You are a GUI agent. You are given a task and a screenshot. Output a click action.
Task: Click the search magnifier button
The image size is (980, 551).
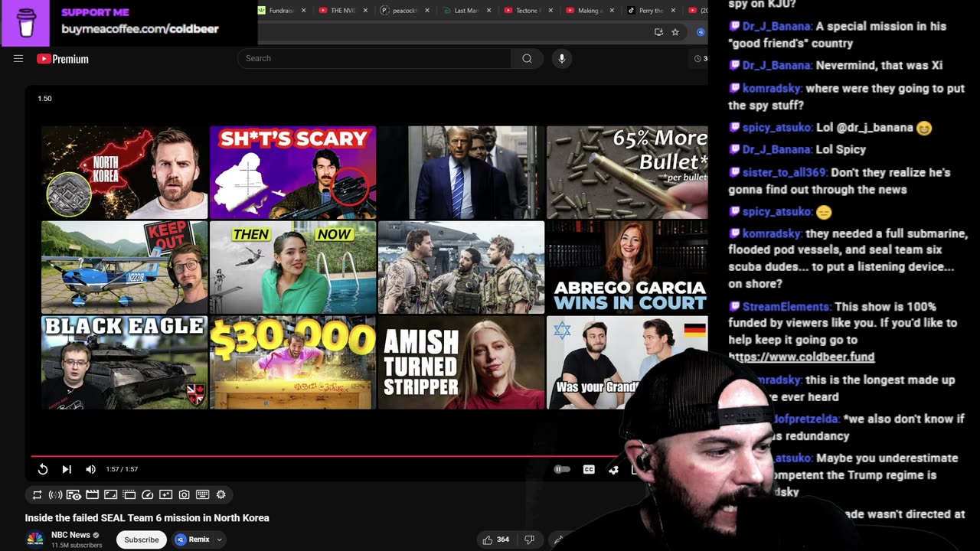[x=527, y=58]
